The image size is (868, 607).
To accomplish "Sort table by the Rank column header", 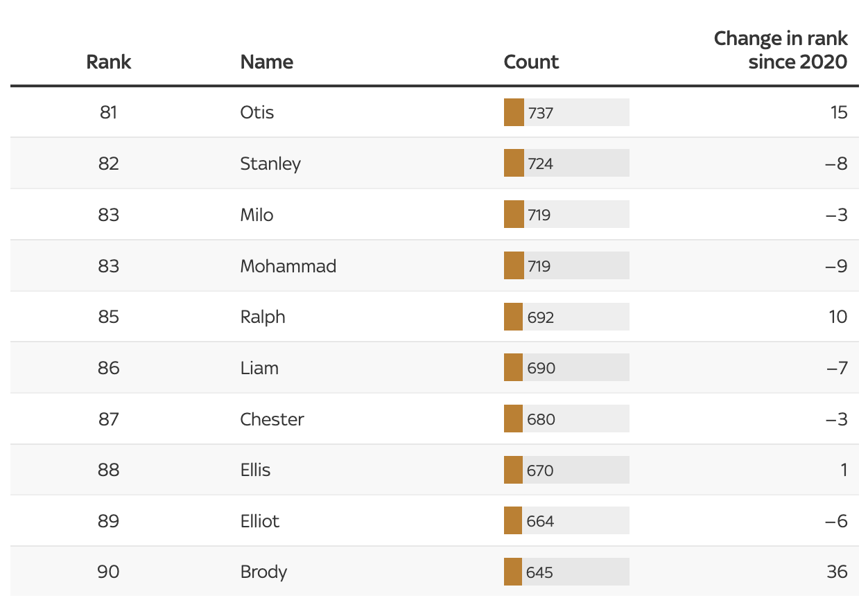I will pyautogui.click(x=108, y=62).
